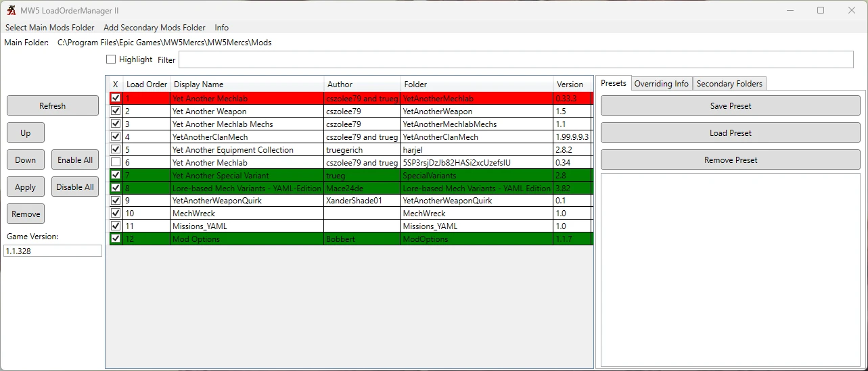Viewport: 868px width, 371px height.
Task: Uncheck the Mod Options checkbox
Action: tap(116, 239)
